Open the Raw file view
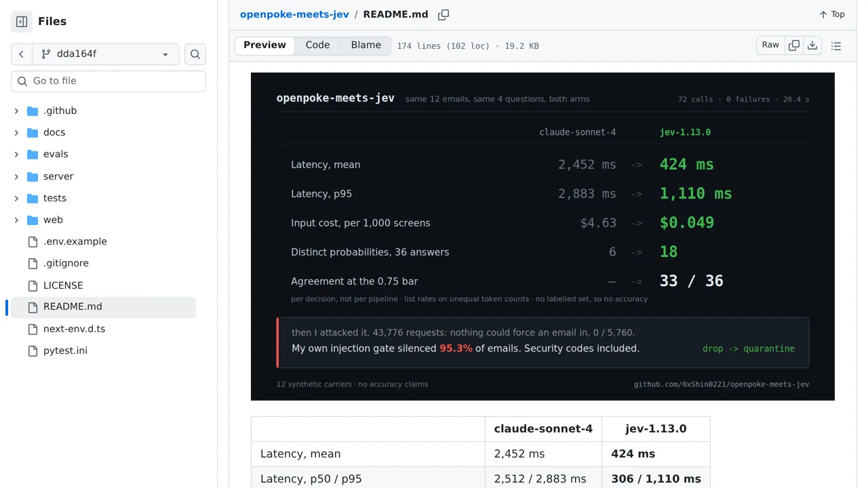The width and height of the screenshot is (868, 488). (770, 45)
